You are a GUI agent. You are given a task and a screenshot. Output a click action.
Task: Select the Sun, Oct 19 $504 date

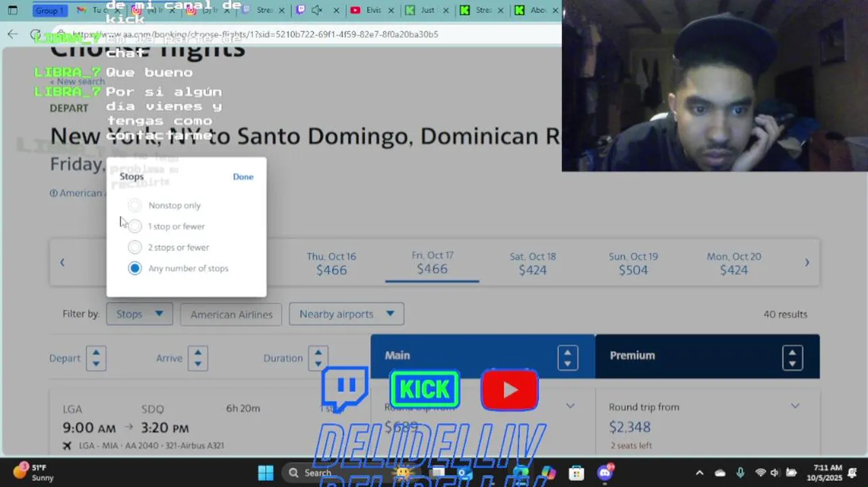633,263
